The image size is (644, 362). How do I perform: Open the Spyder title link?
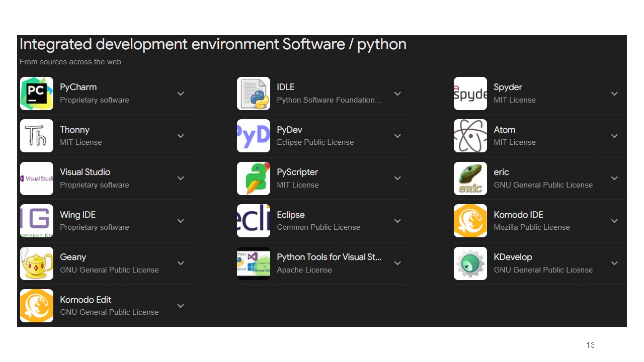pyautogui.click(x=508, y=87)
